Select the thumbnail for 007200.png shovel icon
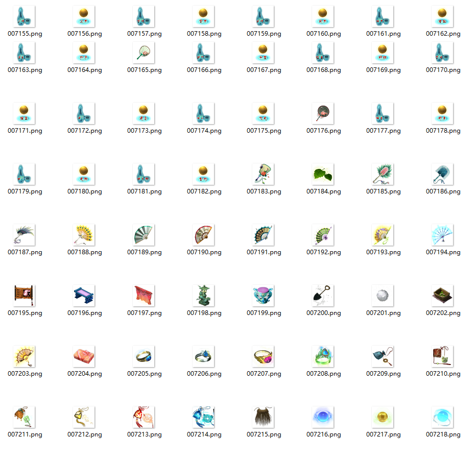This screenshot has height=461, width=476. click(323, 295)
